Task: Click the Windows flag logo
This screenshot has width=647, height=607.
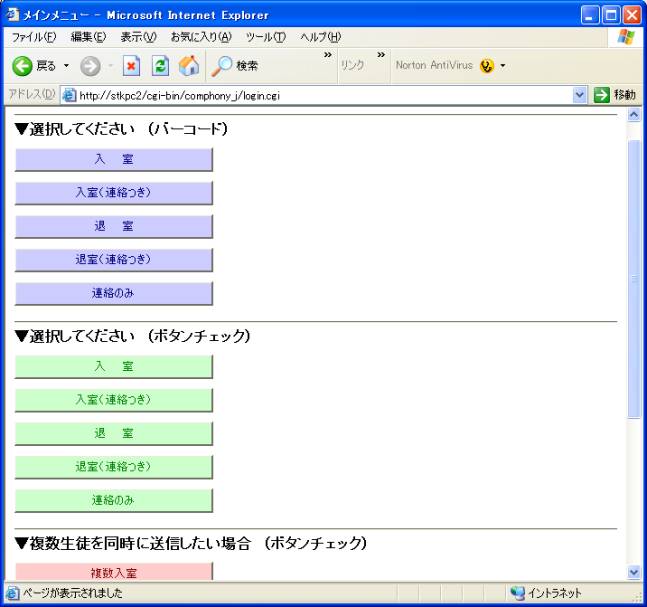Action: 626,37
